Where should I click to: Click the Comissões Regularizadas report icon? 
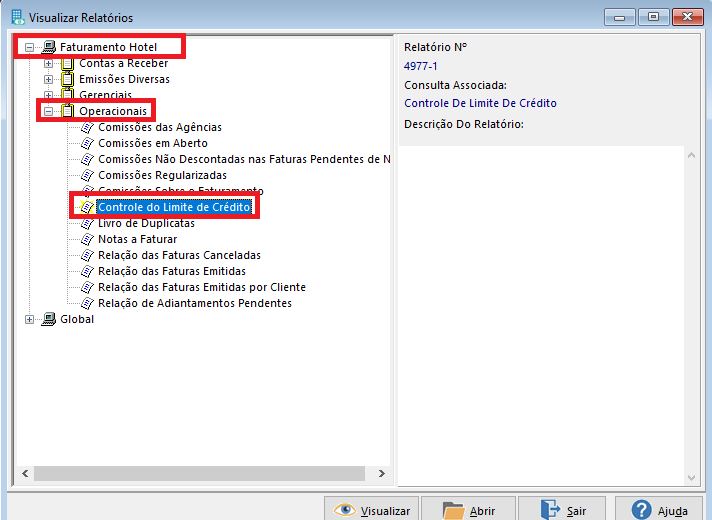[87, 175]
